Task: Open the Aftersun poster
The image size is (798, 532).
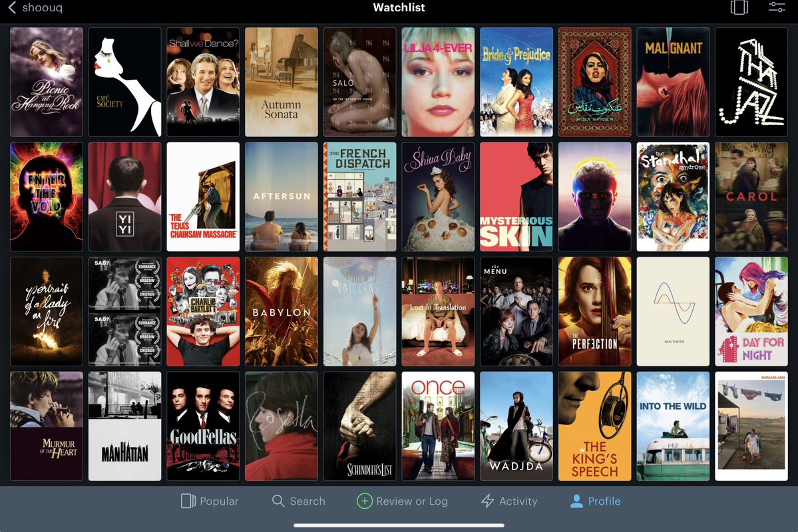Action: click(282, 197)
